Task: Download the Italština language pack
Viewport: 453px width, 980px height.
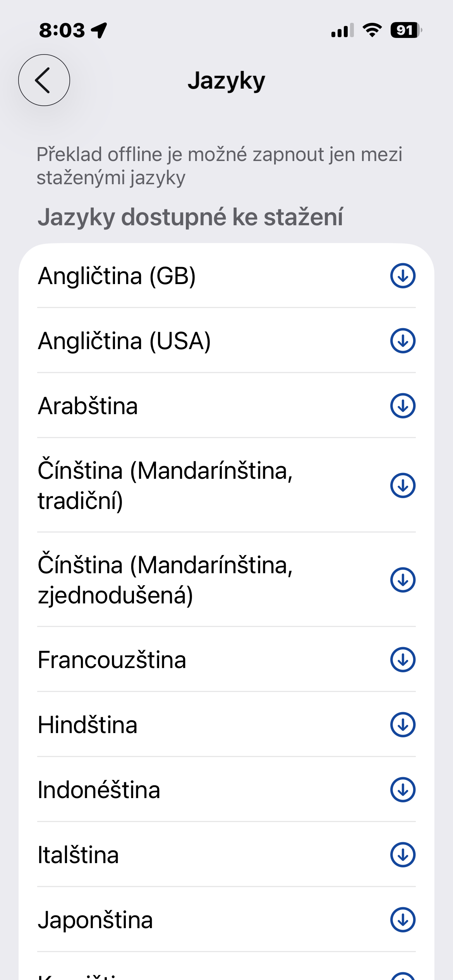Action: coord(403,855)
